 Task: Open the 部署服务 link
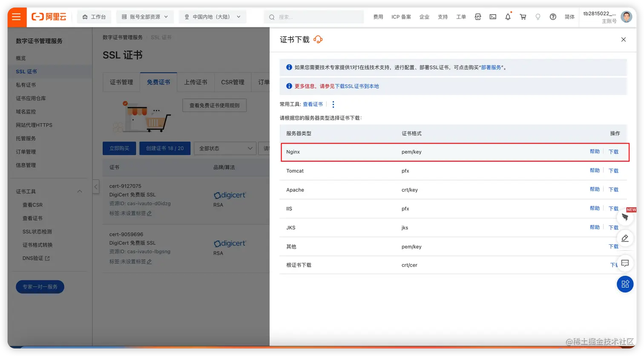(491, 67)
